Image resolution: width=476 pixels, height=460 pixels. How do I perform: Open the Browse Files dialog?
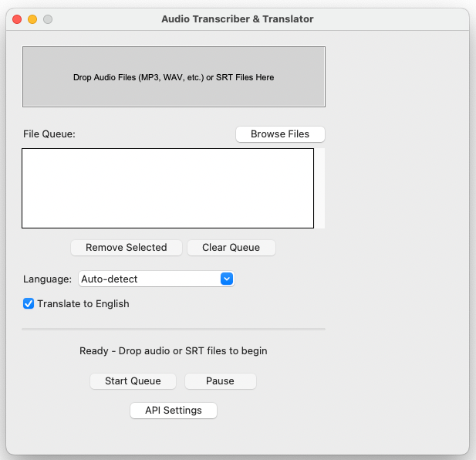pyautogui.click(x=280, y=134)
